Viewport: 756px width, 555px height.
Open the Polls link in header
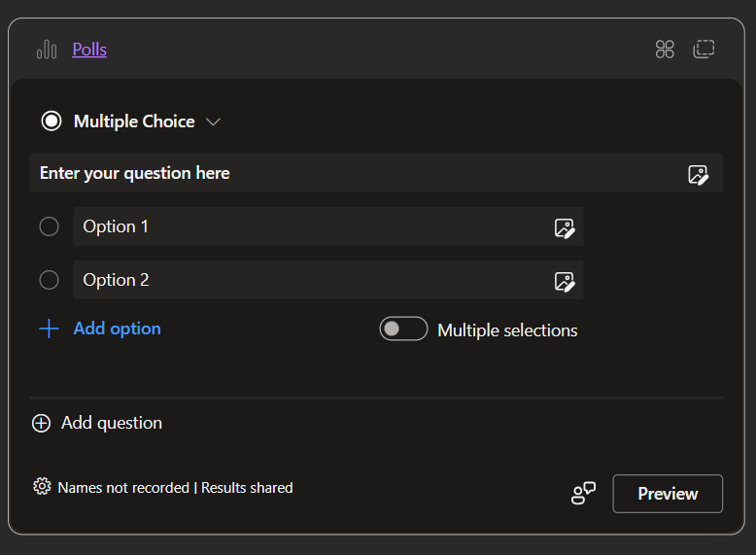89,50
